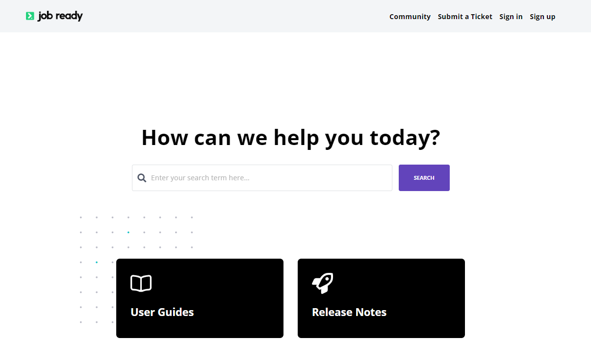Click the upper teal dot in dot grid
The height and width of the screenshot is (364, 591).
tap(128, 232)
